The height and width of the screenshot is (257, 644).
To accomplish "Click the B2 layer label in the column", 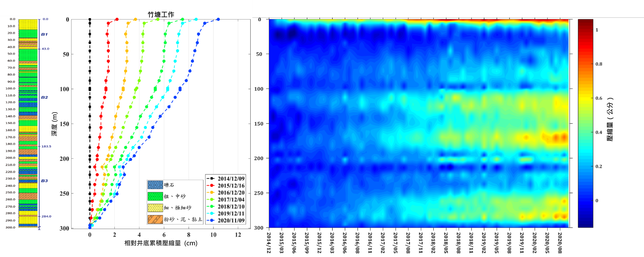I will [44, 98].
